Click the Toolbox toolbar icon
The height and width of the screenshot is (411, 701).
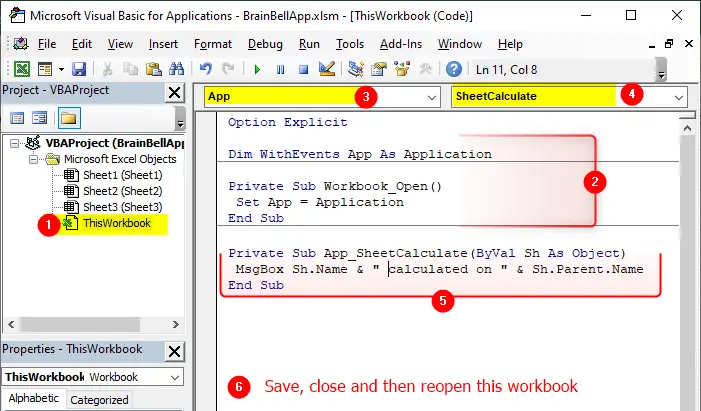click(425, 69)
